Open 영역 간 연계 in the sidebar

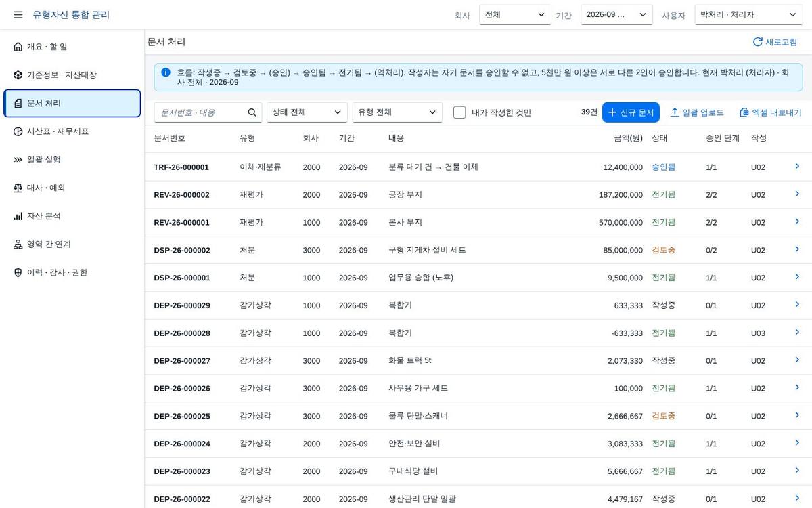coord(72,245)
